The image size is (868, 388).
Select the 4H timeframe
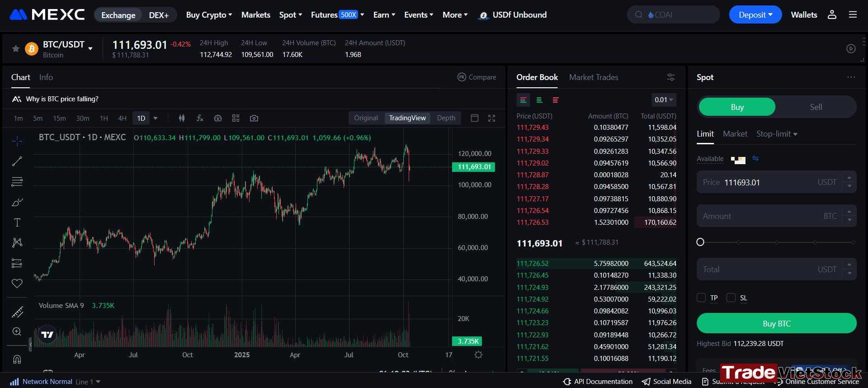122,118
